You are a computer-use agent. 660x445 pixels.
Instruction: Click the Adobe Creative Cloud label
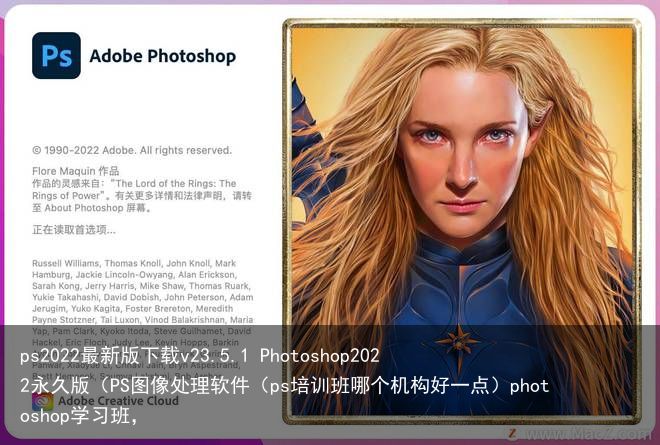click(x=118, y=400)
